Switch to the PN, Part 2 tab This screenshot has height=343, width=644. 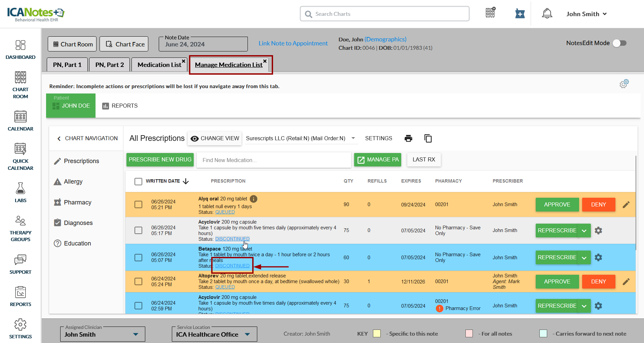(109, 65)
